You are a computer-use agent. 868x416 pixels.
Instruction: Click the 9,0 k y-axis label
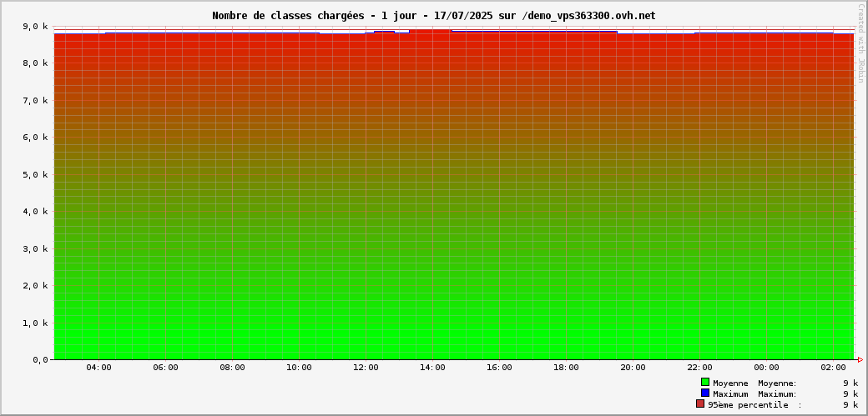(35, 26)
